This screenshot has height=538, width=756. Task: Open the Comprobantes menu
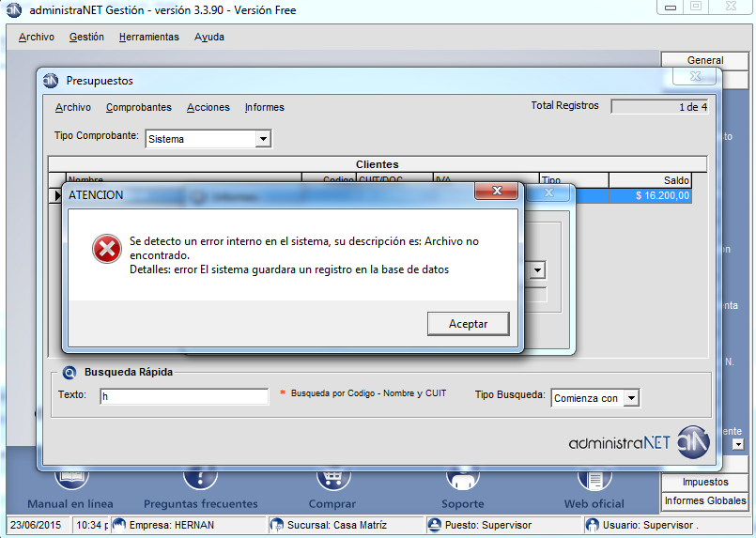(x=139, y=107)
